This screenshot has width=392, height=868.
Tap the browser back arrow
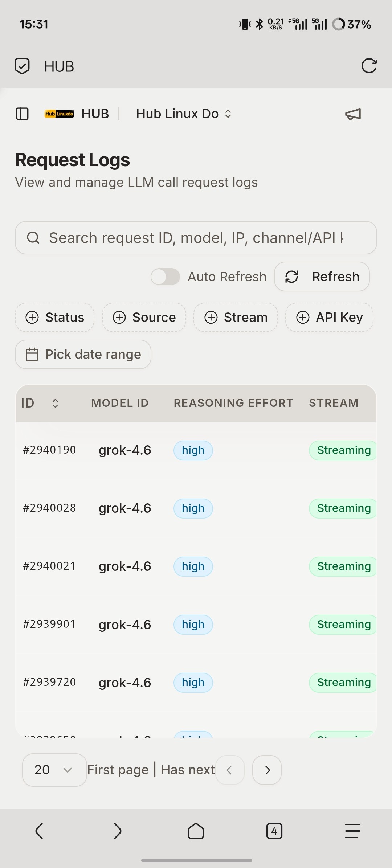coord(39,831)
